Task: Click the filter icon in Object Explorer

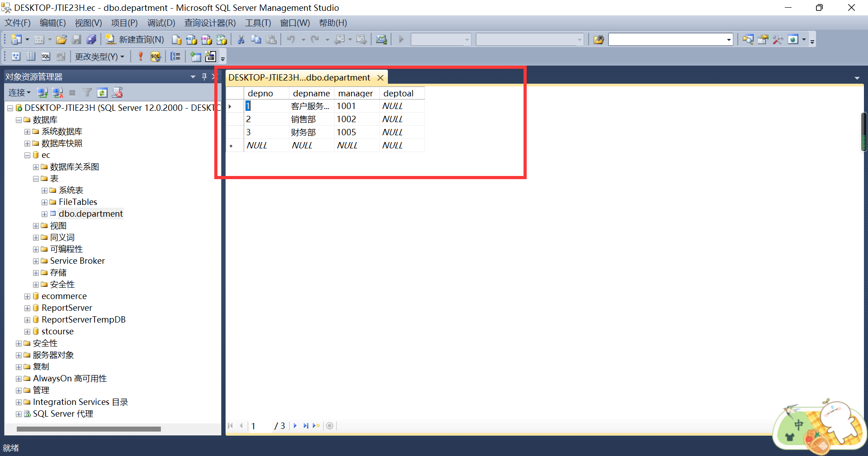Action: 87,93
